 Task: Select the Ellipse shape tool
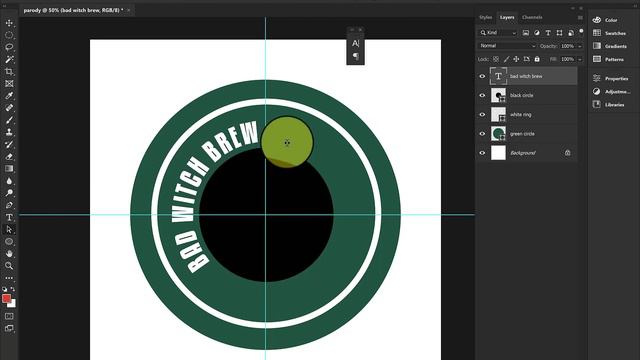9,242
